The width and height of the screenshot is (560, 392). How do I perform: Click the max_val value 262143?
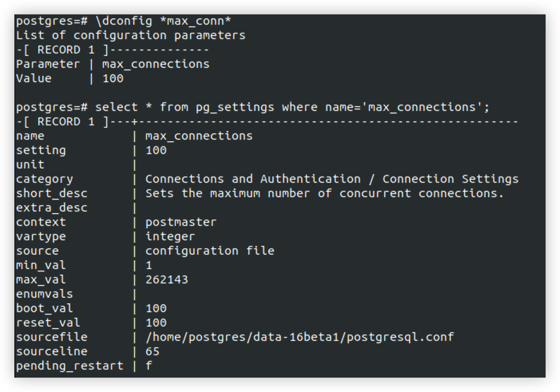click(167, 279)
